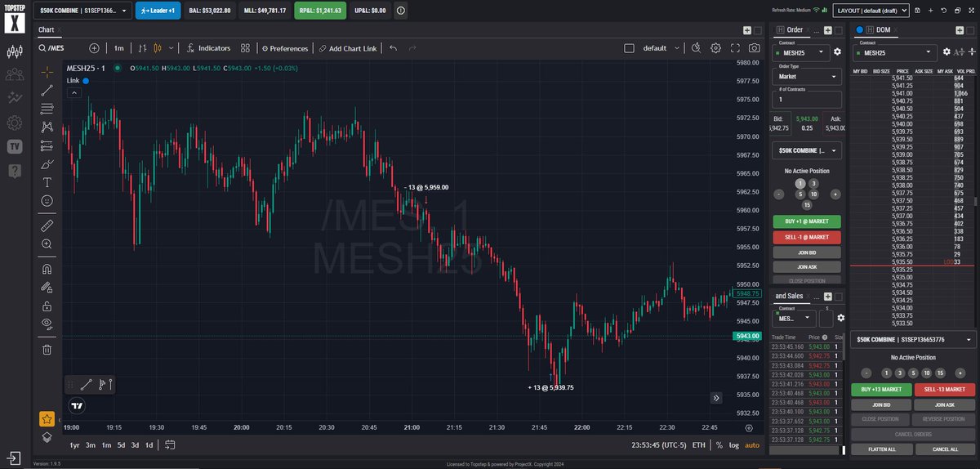This screenshot has height=469, width=980.
Task: Open the chart layout templates grid icon
Action: pyautogui.click(x=245, y=48)
